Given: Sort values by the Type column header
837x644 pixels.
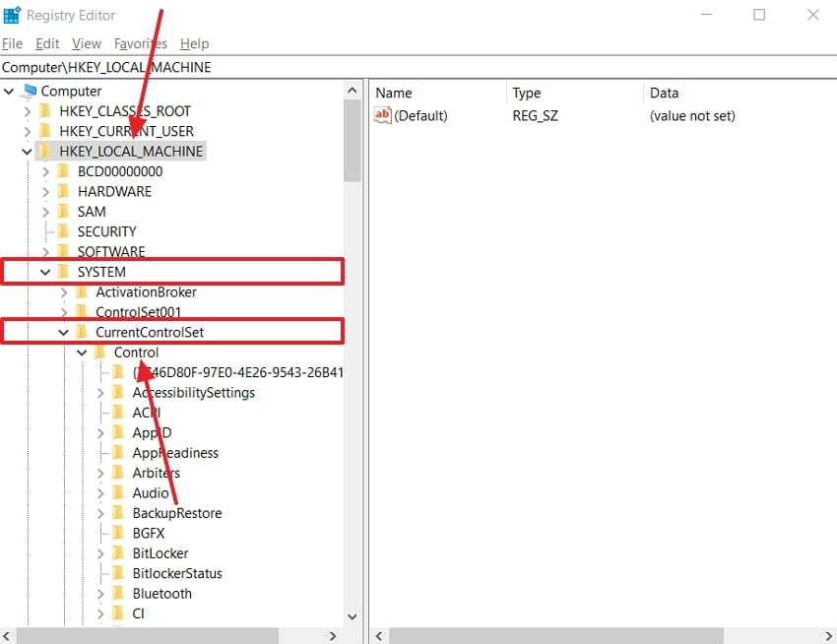Looking at the screenshot, I should pyautogui.click(x=527, y=93).
